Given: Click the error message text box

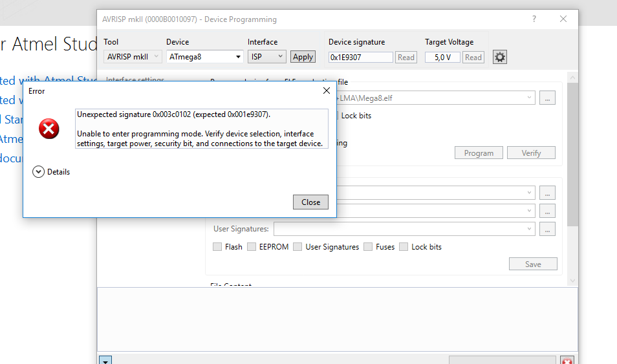Looking at the screenshot, I should [202, 129].
